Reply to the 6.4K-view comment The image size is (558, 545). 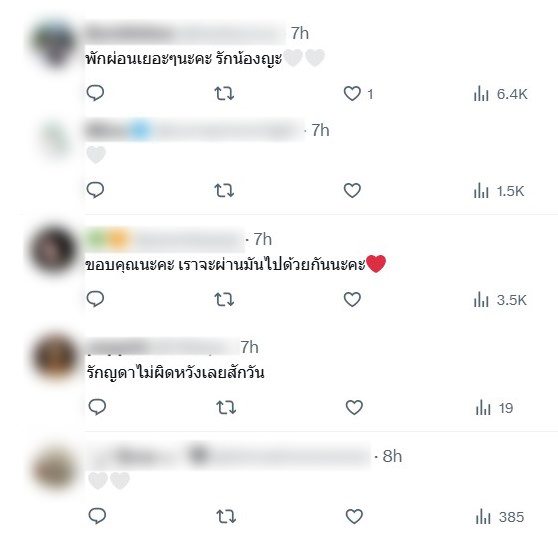point(95,93)
